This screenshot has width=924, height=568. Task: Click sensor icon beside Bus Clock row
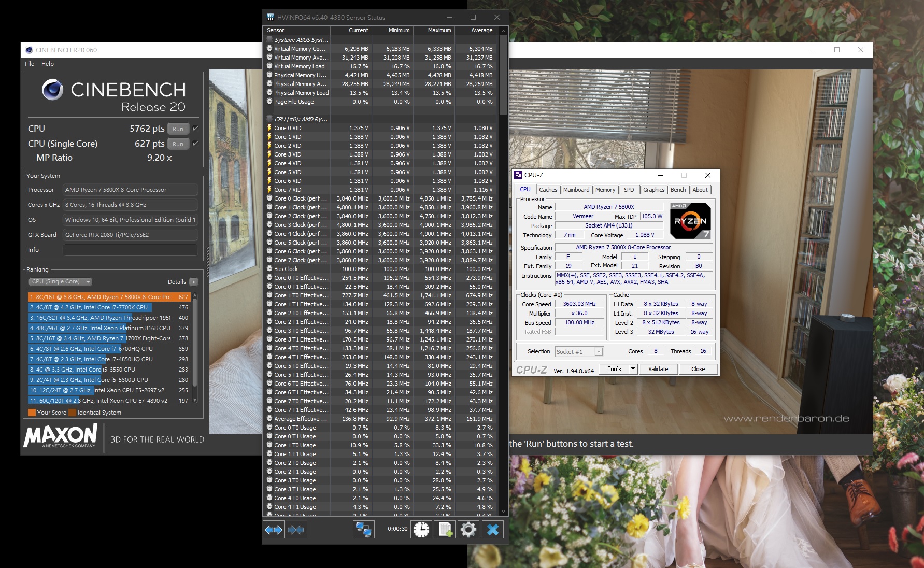click(269, 269)
